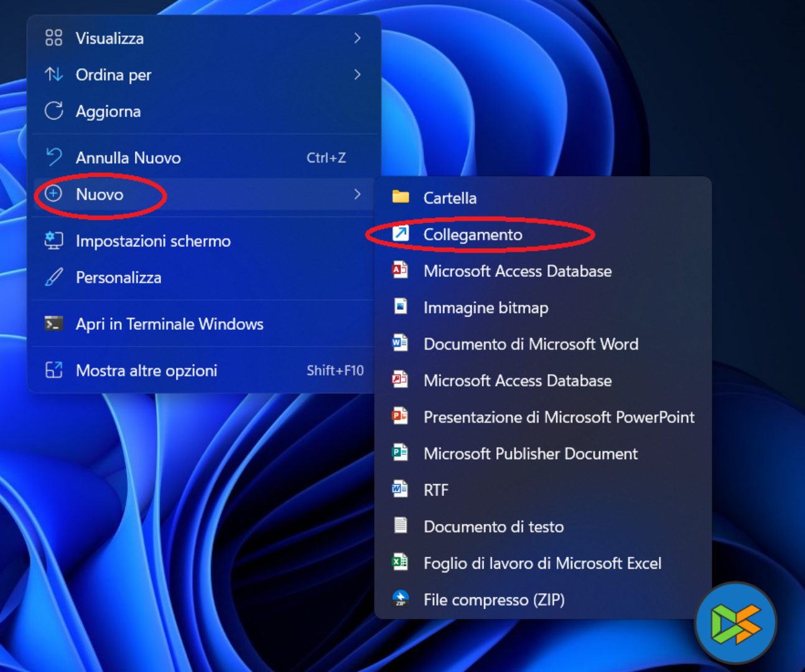Expand the Visualizza submenu chevron

pyautogui.click(x=357, y=38)
